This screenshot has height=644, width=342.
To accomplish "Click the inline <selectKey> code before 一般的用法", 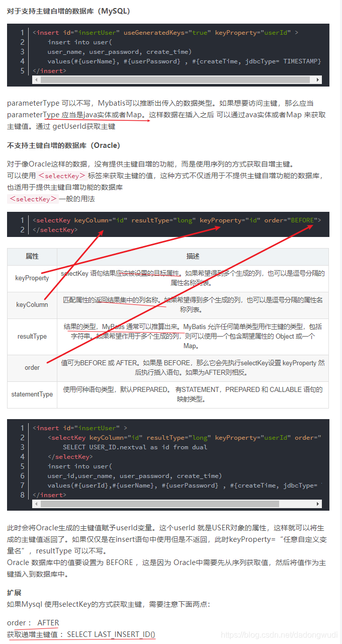I will click(x=33, y=199).
